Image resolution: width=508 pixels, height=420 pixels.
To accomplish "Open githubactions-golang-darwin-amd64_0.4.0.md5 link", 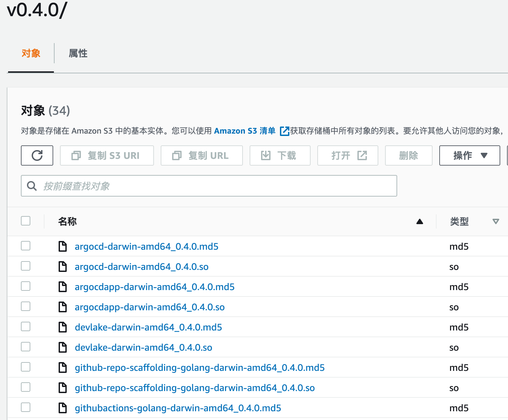I will pyautogui.click(x=178, y=408).
